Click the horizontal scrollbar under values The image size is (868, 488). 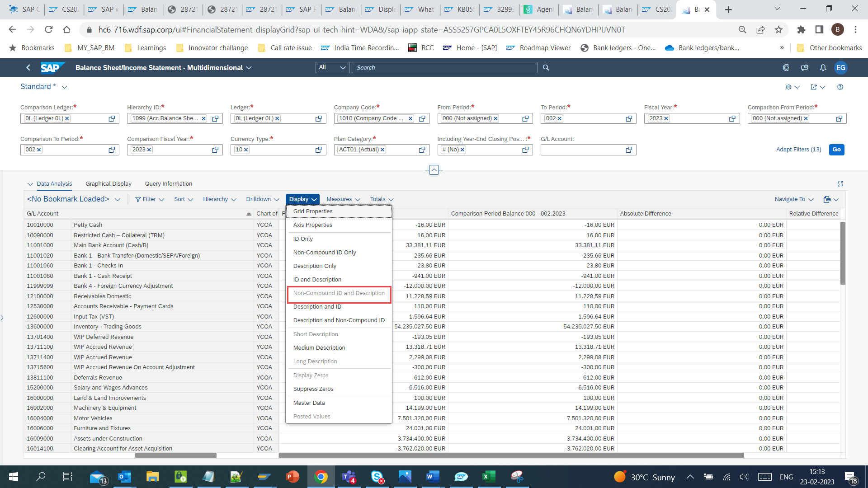[x=511, y=455]
